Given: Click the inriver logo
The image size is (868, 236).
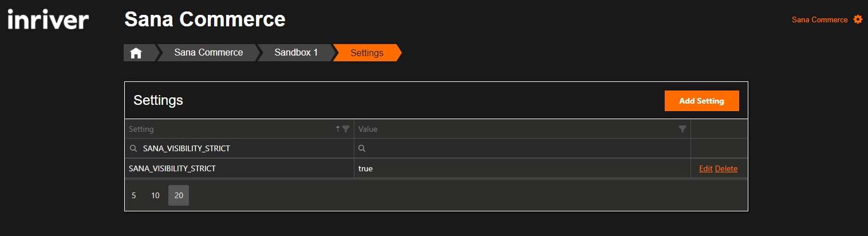Looking at the screenshot, I should click(x=48, y=19).
